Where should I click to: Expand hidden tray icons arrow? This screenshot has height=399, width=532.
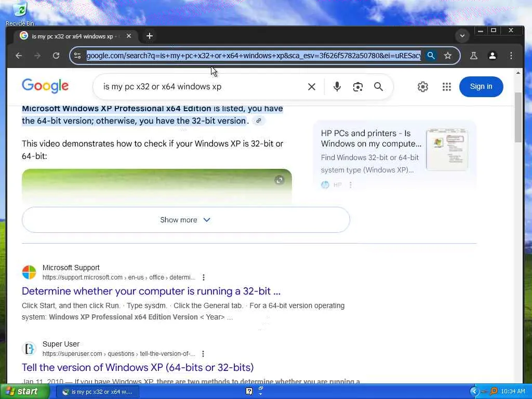[x=474, y=392]
